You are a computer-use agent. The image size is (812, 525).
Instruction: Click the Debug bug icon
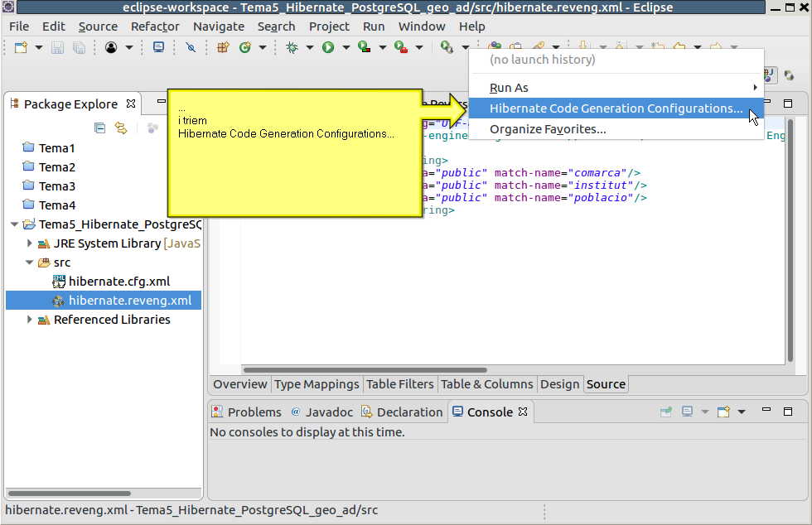292,48
